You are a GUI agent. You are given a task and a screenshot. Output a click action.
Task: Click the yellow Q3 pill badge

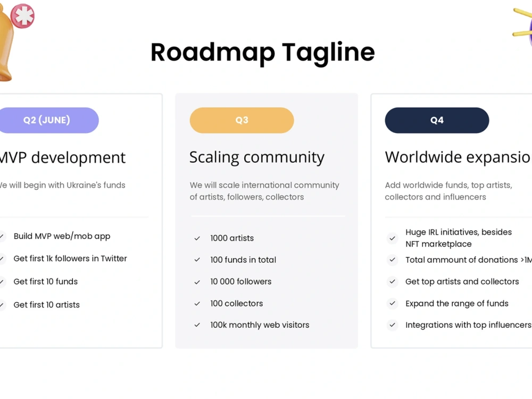click(x=242, y=120)
